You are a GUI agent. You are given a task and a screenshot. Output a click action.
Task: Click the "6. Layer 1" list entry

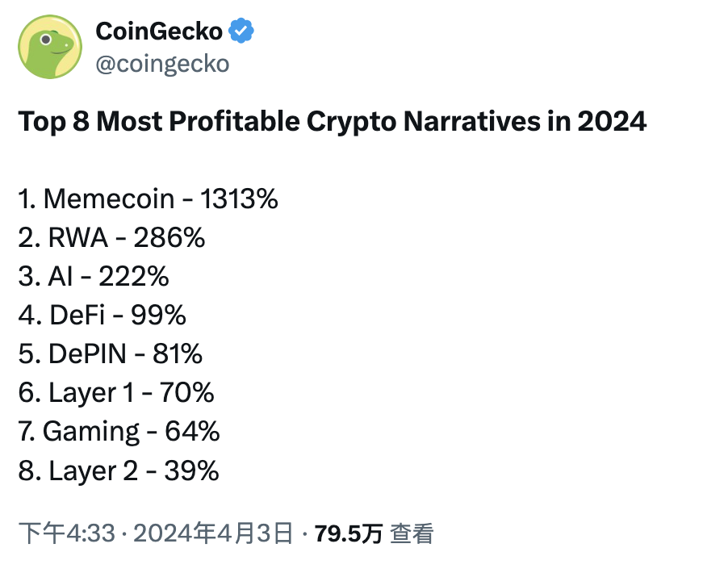pyautogui.click(x=77, y=392)
